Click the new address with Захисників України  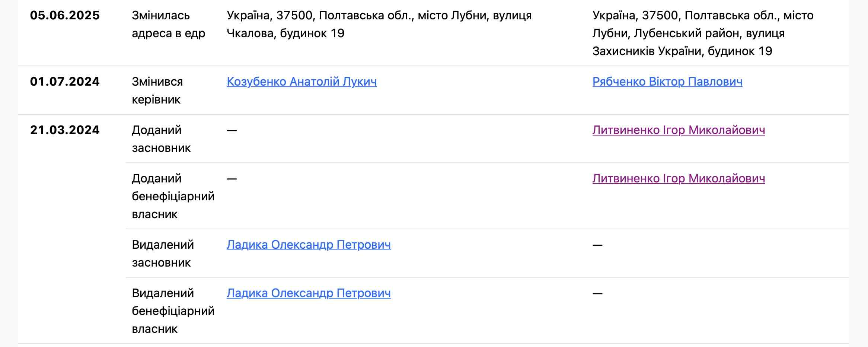[703, 33]
